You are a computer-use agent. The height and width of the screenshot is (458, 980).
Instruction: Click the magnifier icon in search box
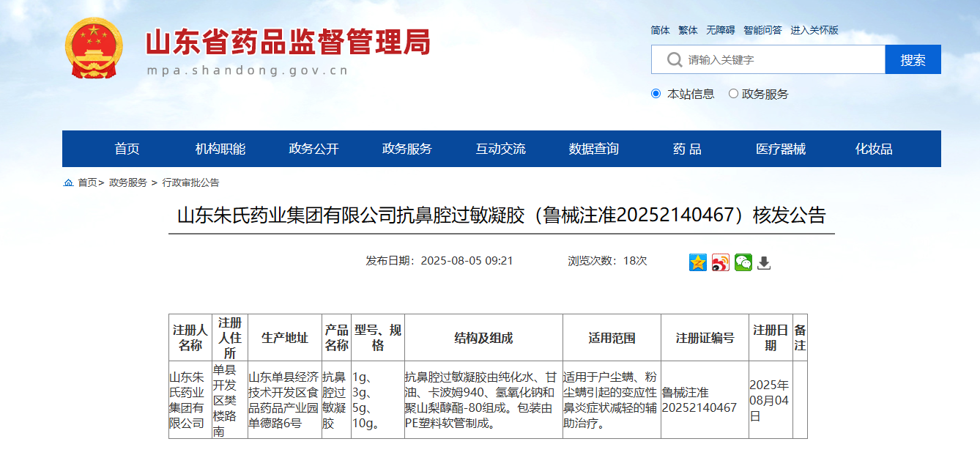tap(674, 59)
